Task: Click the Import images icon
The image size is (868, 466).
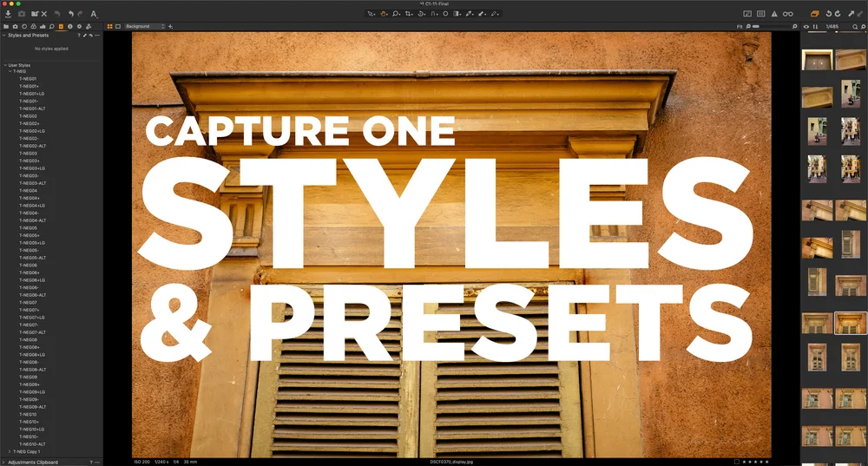Action: coord(8,13)
